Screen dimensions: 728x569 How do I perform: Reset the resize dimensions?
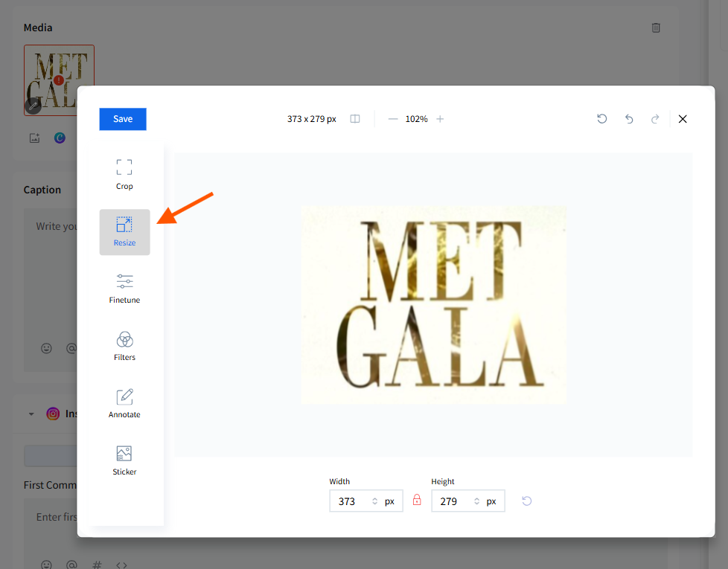526,501
